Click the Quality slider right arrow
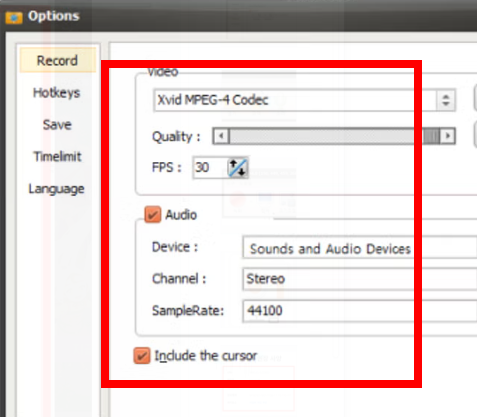Viewport: 477px width, 417px height. pos(448,136)
